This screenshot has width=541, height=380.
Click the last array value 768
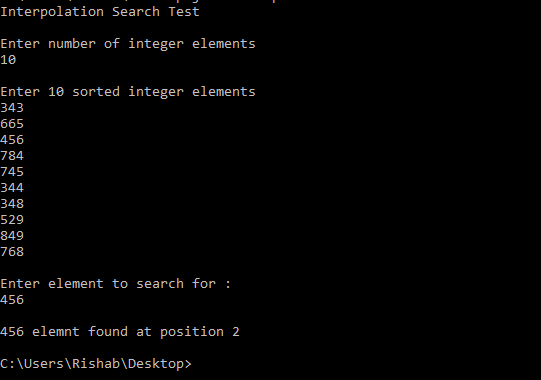12,252
